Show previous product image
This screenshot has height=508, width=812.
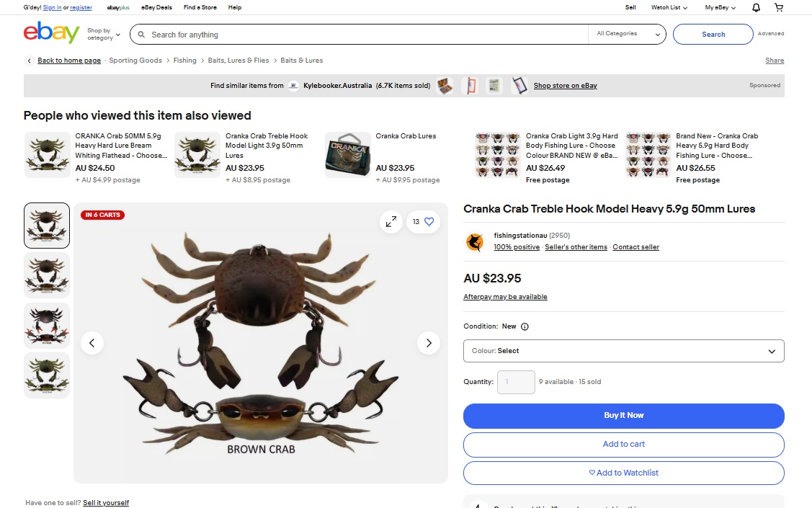point(92,343)
